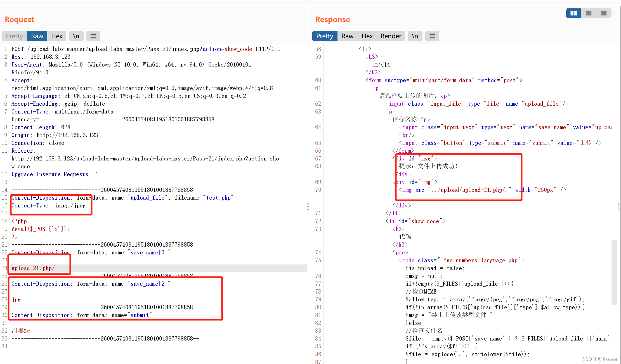Switch Response view to Hex
This screenshot has height=364, width=621.
tap(367, 36)
